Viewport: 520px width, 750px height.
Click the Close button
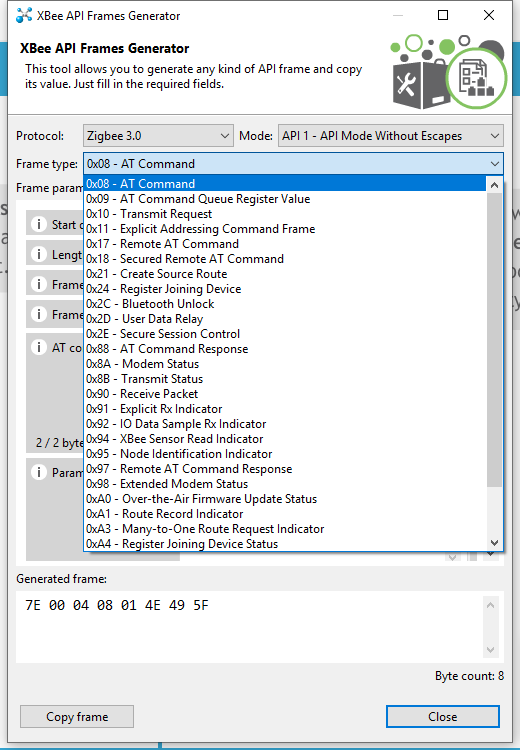(x=443, y=717)
